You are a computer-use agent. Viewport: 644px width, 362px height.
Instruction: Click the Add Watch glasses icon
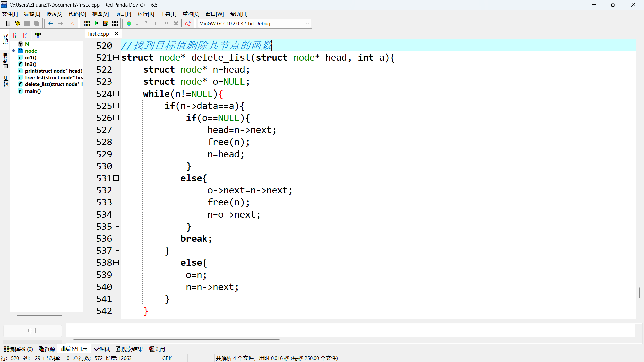coord(188,23)
